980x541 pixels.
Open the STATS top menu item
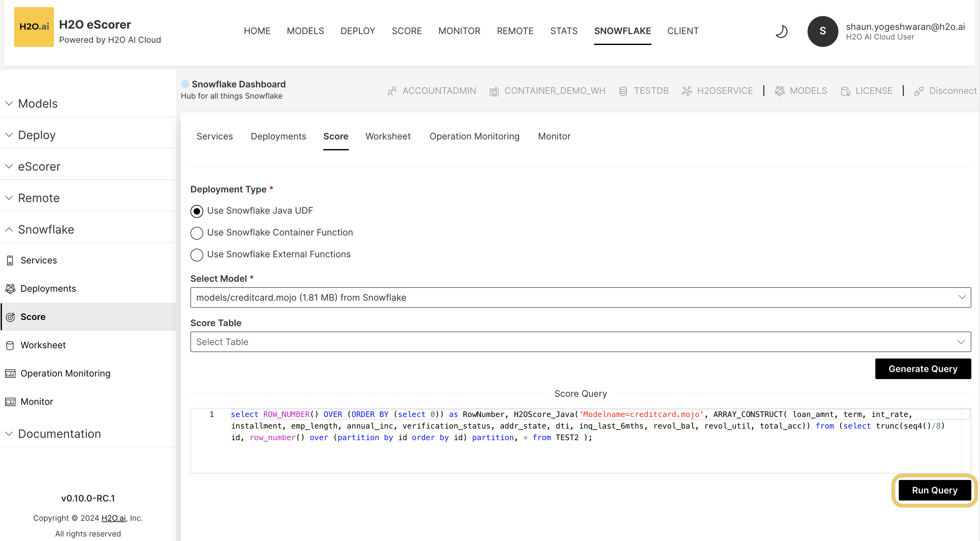pyautogui.click(x=564, y=31)
